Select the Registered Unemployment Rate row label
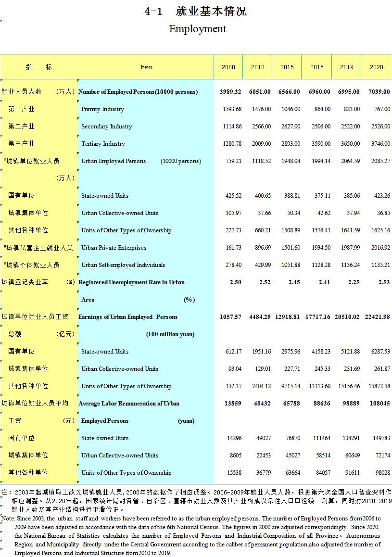The width and height of the screenshot is (392, 557). (131, 282)
